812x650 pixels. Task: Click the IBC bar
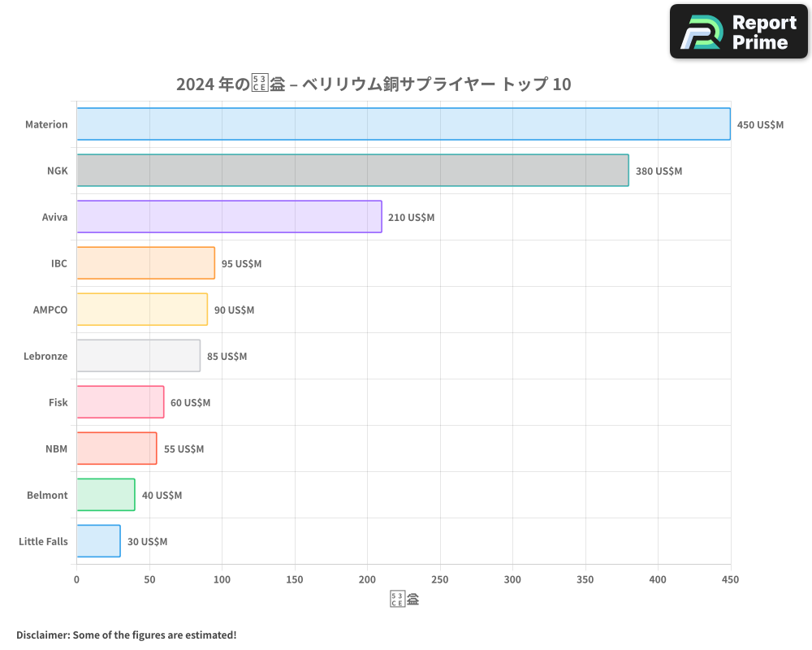(145, 263)
